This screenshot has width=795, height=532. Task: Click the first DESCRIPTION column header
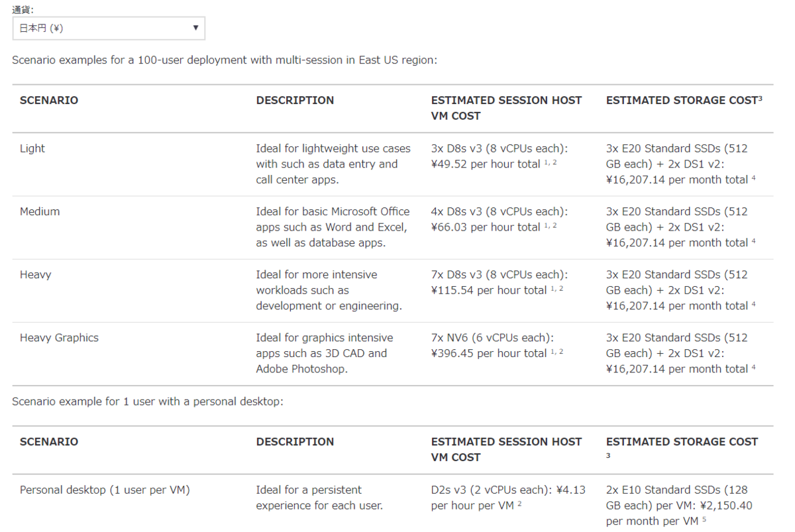point(295,101)
